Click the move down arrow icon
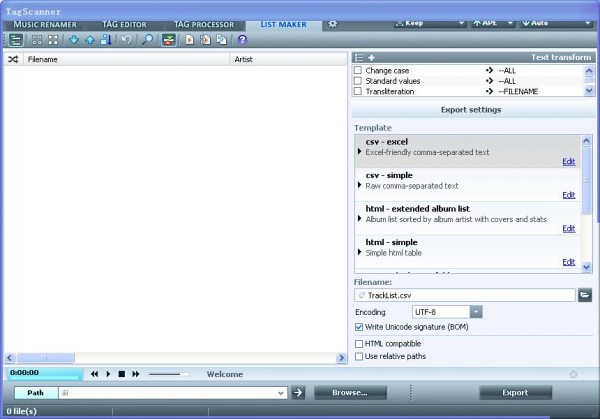Screen dimensions: 600x419 [74, 40]
